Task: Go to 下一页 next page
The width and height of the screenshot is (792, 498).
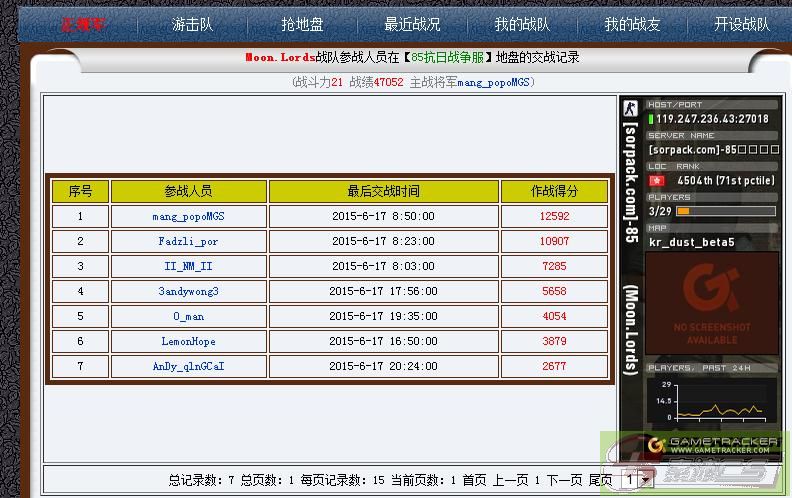Action: [565, 480]
